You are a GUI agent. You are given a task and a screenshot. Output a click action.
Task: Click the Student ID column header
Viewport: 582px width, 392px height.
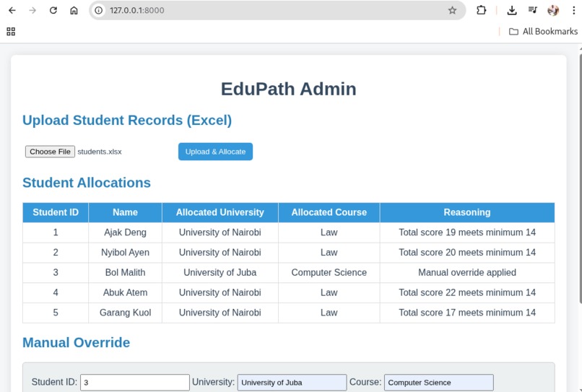[56, 212]
